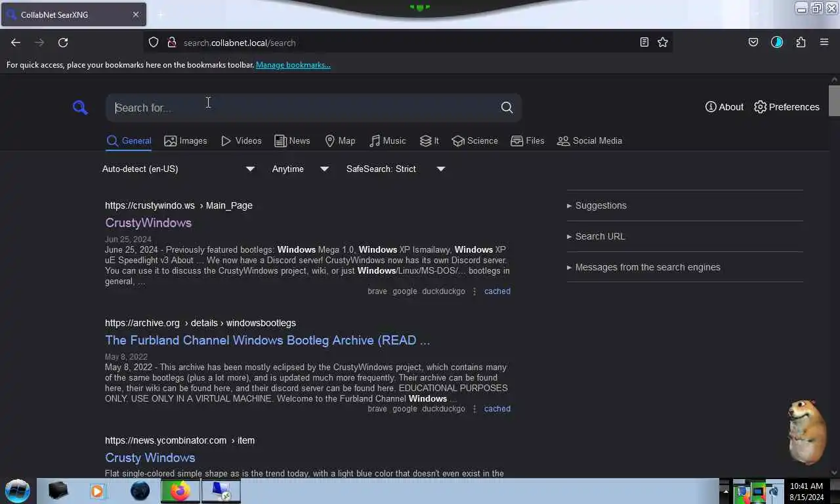Open the Firefox hamburger application menu
840x504 pixels.
click(824, 43)
